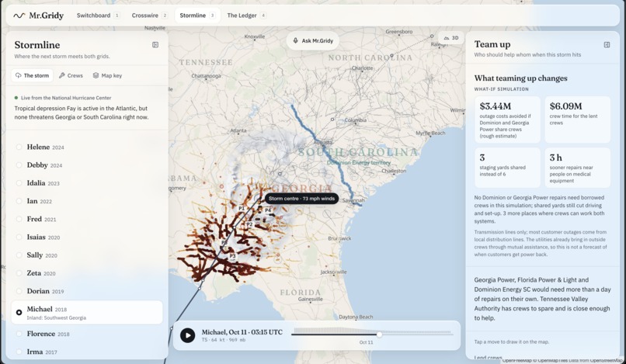This screenshot has height=364, width=626.
Task: Switch to The Ledger tab
Action: [246, 16]
